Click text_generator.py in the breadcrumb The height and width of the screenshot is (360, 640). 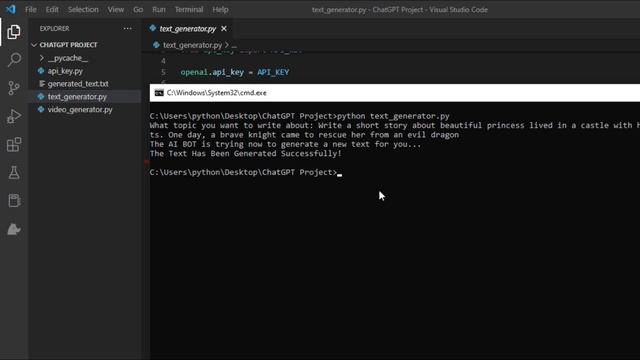[192, 45]
